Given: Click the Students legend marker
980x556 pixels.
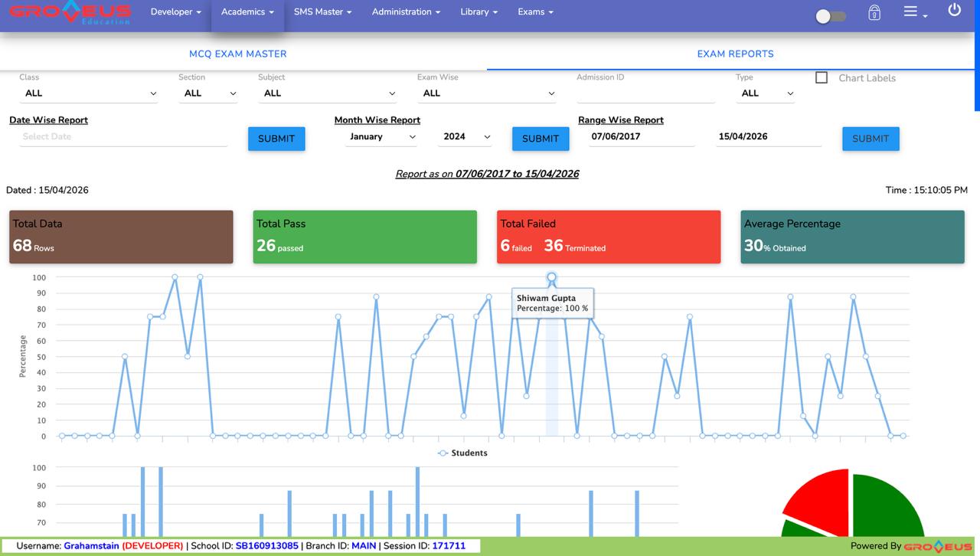Looking at the screenshot, I should pos(443,453).
